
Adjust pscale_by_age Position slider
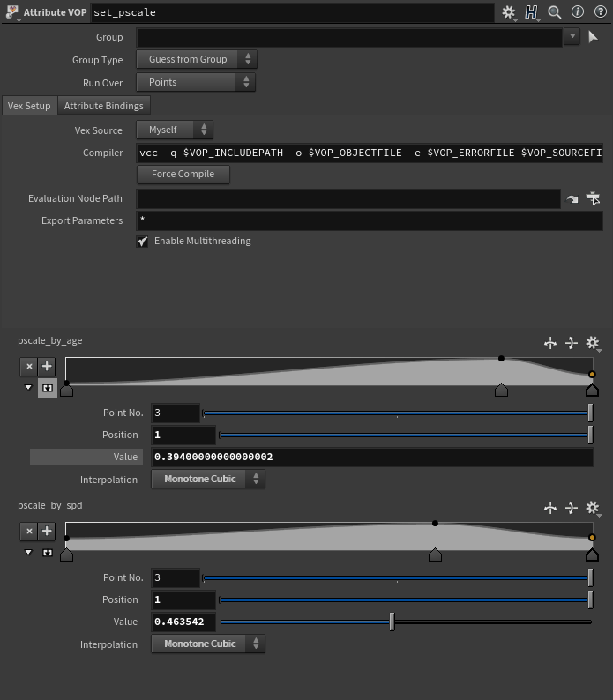406,435
